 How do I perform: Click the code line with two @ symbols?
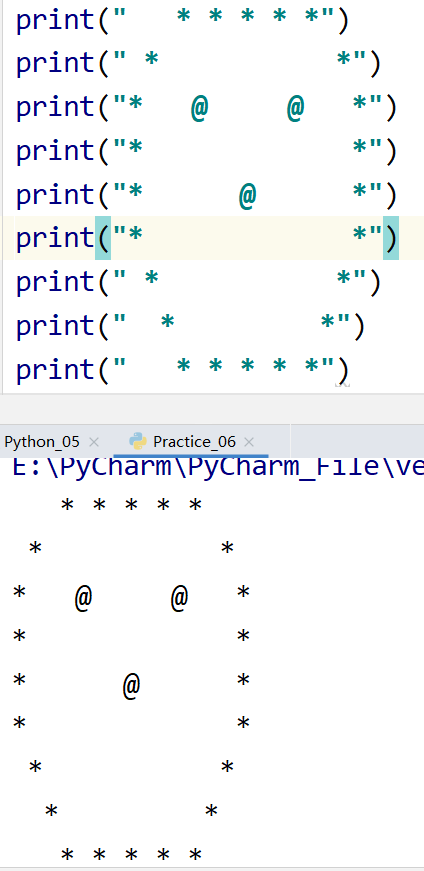(x=207, y=107)
